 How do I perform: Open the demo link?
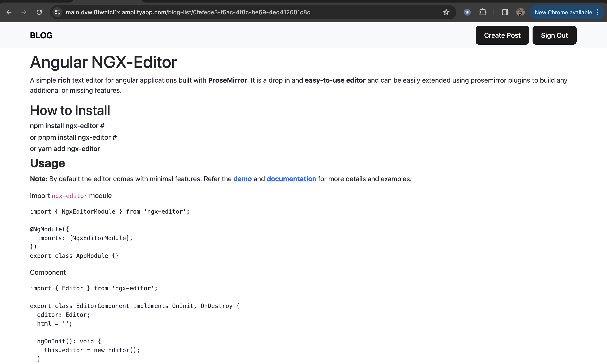tap(242, 179)
